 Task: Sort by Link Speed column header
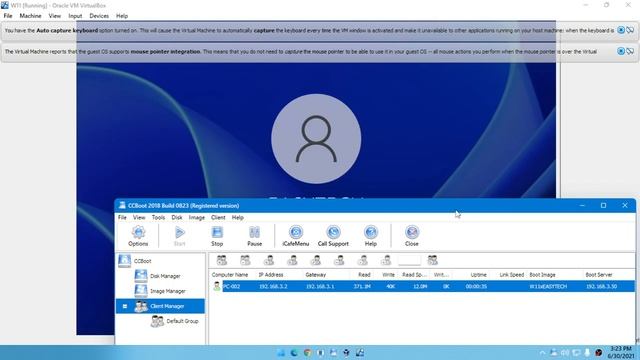pos(512,275)
